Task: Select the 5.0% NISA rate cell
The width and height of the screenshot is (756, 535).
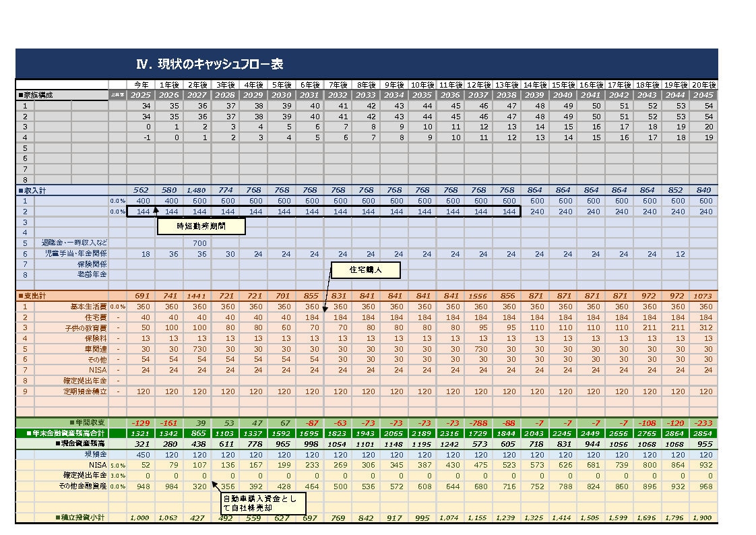Action: click(118, 465)
